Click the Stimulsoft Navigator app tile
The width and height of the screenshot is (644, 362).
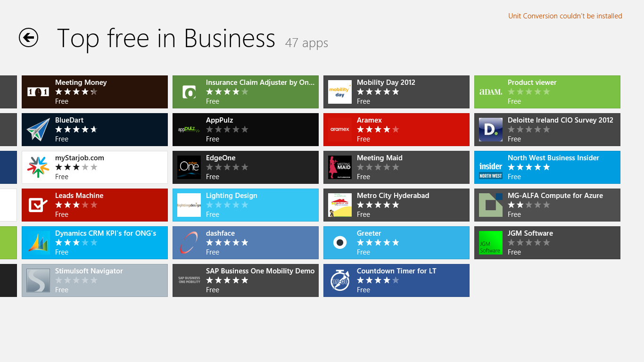point(94,280)
